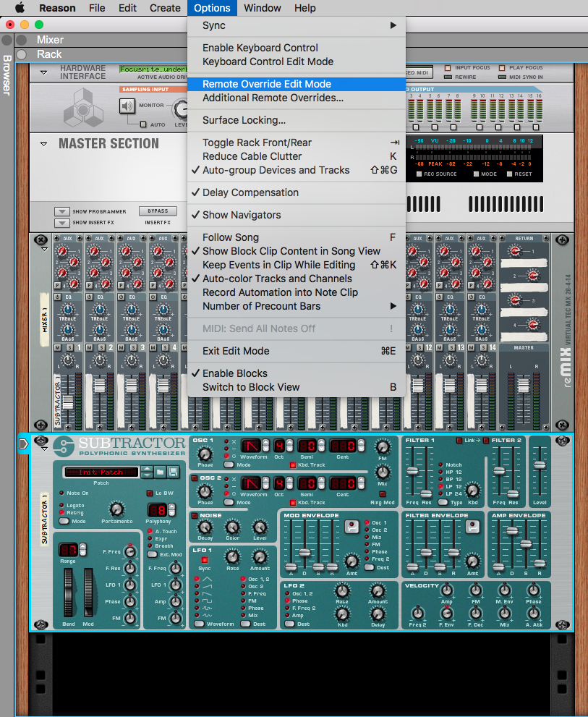The width and height of the screenshot is (588, 717).
Task: Click the Subtractor logo icon
Action: [x=64, y=446]
